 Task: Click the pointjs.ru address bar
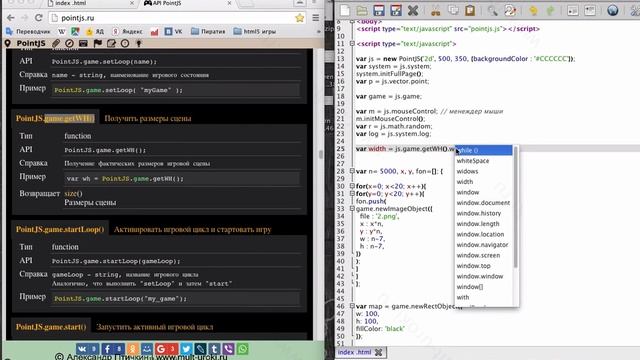pyautogui.click(x=176, y=18)
